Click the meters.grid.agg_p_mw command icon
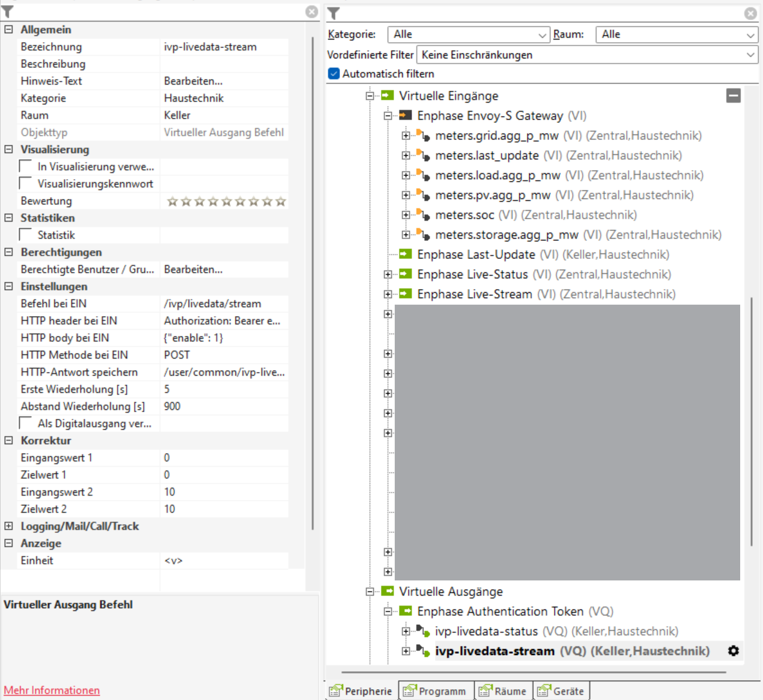Screen dimensions: 763x700 (424, 135)
